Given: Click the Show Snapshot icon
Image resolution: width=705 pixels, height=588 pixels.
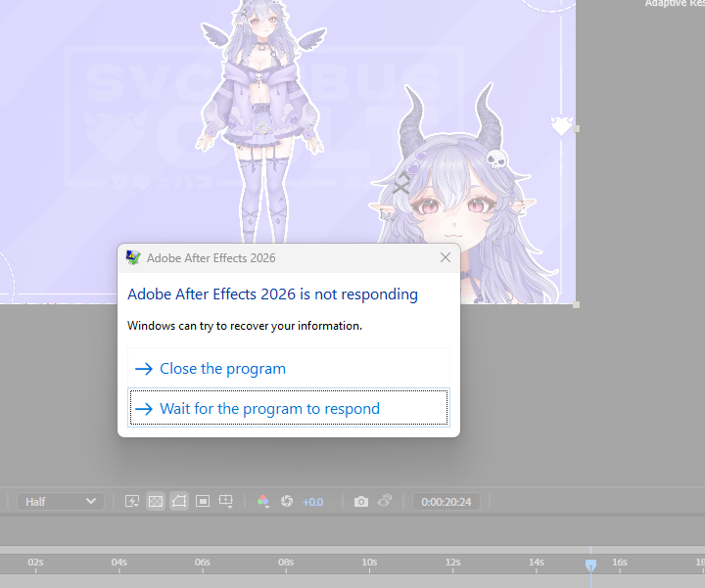Looking at the screenshot, I should [385, 501].
